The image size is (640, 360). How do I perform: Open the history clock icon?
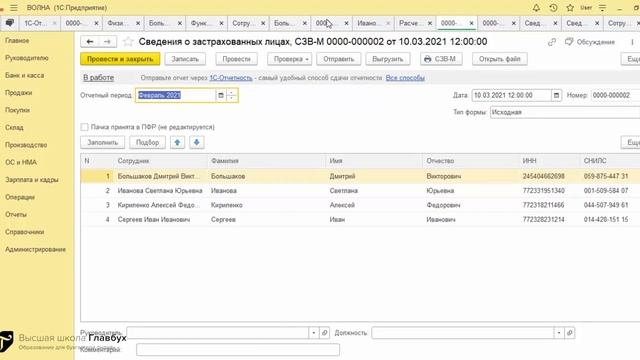click(553, 8)
